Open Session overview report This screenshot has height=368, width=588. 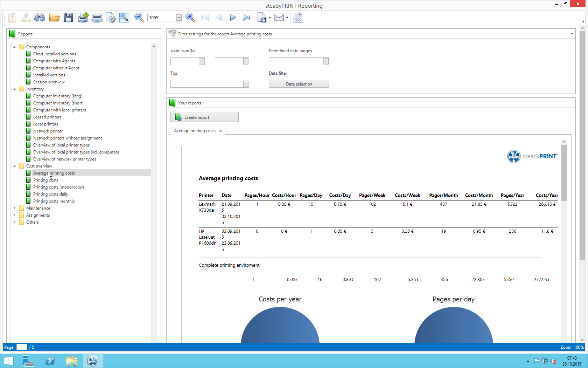tap(49, 82)
